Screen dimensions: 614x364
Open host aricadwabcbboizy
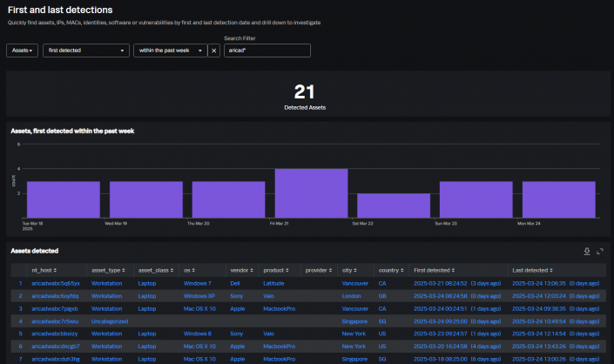pyautogui.click(x=54, y=334)
